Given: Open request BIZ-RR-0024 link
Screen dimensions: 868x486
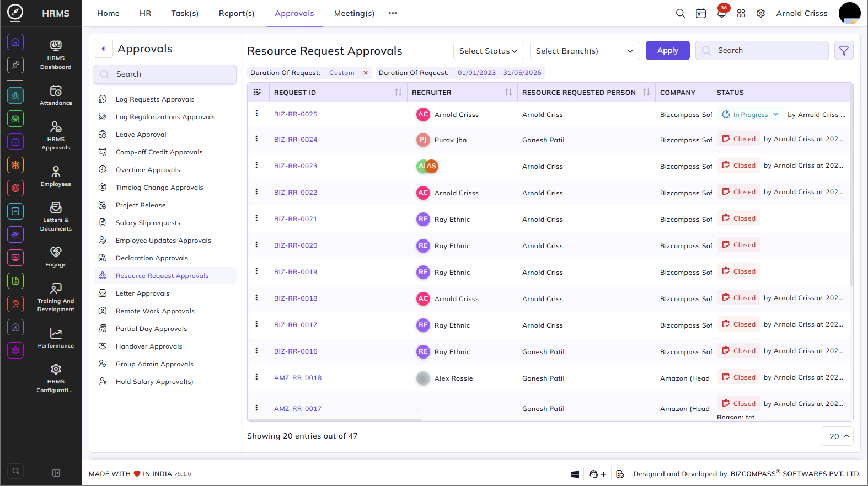Looking at the screenshot, I should pyautogui.click(x=296, y=140).
